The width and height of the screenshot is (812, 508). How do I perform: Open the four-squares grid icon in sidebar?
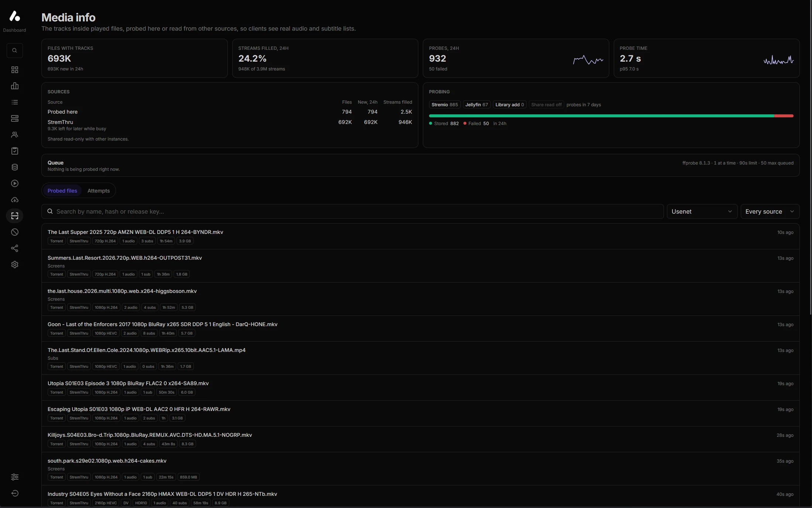pyautogui.click(x=15, y=70)
